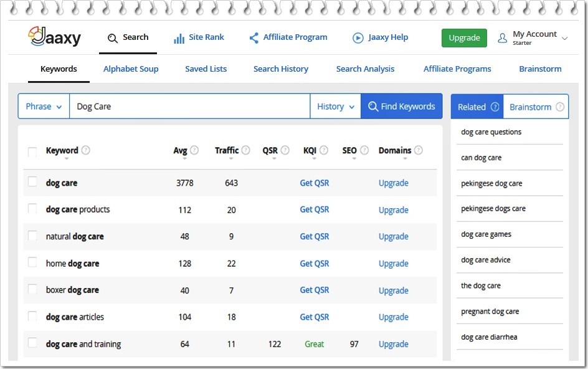Click the help icon on the Brainstorm panel tab
This screenshot has height=369, width=588.
pyautogui.click(x=560, y=107)
